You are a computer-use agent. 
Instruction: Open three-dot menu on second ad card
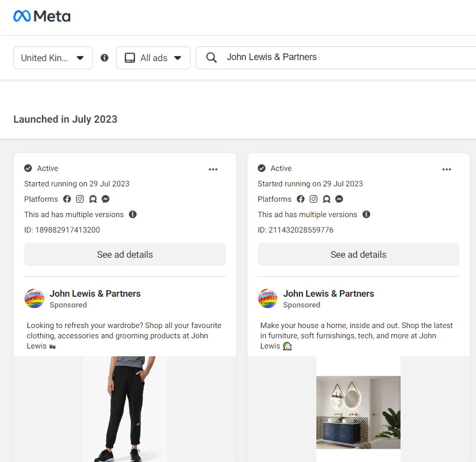pos(447,169)
